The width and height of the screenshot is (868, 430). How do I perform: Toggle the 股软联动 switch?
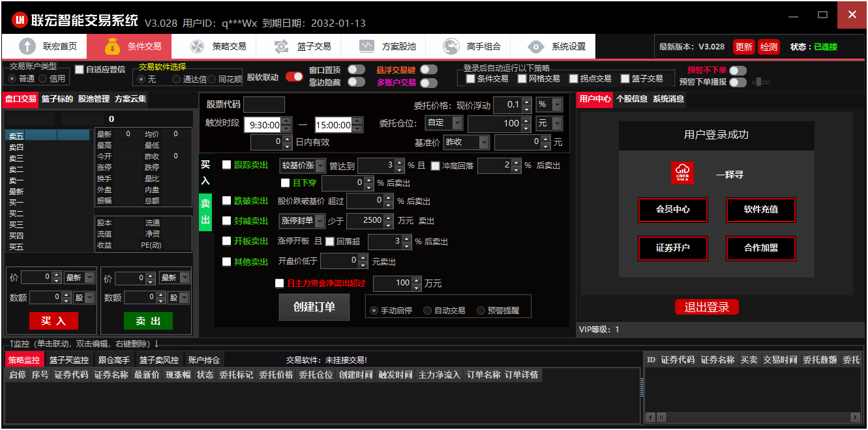(x=294, y=77)
